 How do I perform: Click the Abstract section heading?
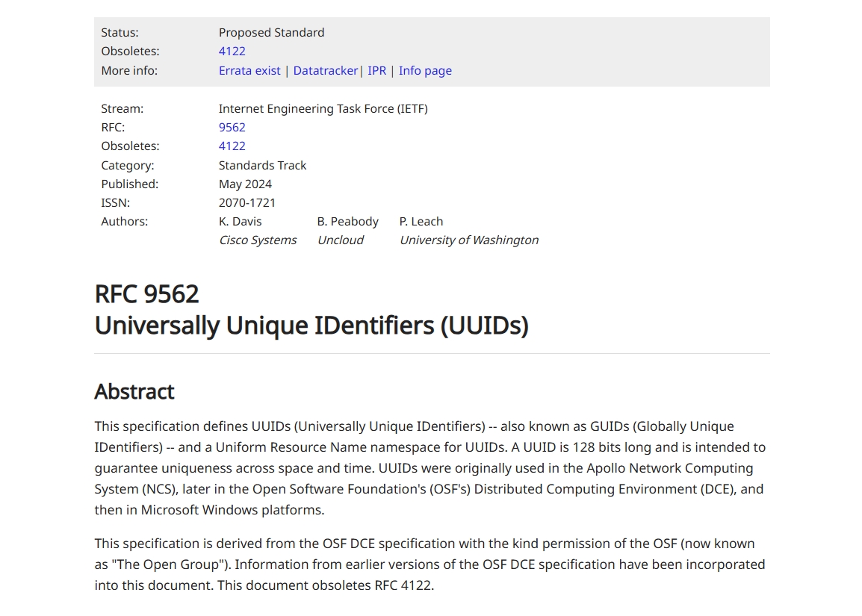[134, 391]
